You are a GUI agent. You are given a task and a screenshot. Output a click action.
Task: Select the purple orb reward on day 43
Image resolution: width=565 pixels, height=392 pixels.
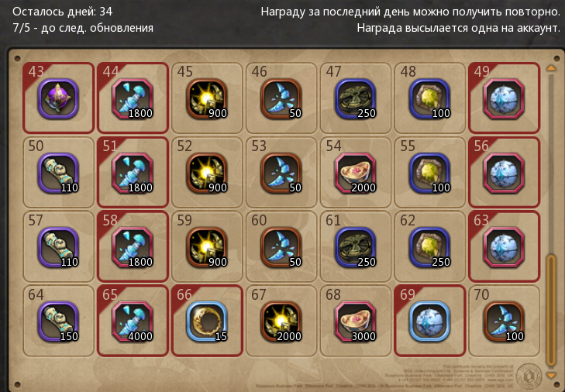[58, 98]
